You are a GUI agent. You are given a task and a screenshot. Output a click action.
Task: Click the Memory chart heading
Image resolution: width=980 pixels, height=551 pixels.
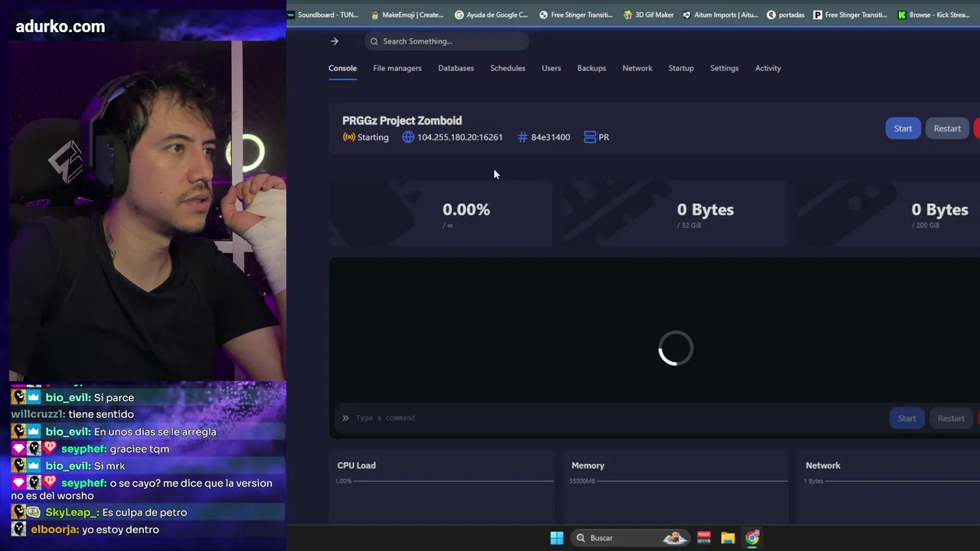pos(588,465)
